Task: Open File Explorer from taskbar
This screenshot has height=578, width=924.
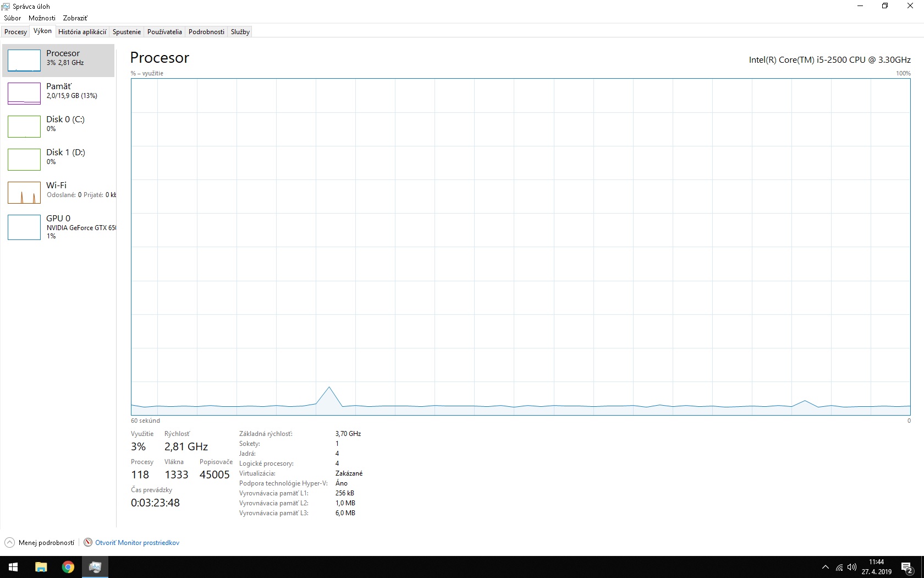Action: pyautogui.click(x=41, y=567)
